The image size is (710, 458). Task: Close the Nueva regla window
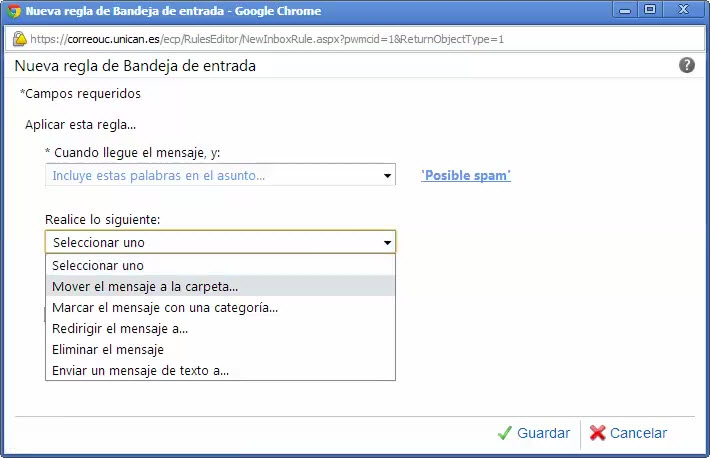pos(684,10)
